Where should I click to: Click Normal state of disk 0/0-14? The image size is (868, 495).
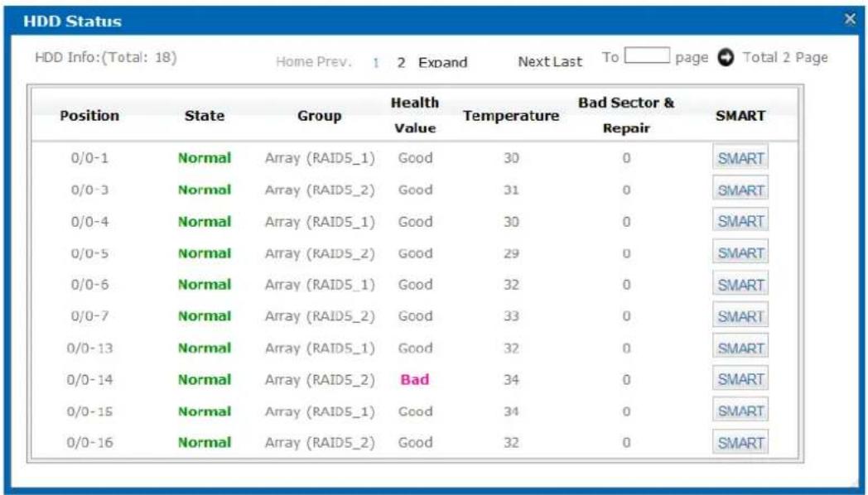205,379
